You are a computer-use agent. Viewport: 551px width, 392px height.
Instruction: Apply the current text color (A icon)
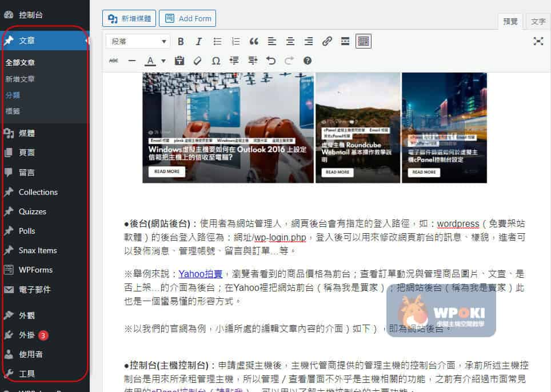pos(150,61)
